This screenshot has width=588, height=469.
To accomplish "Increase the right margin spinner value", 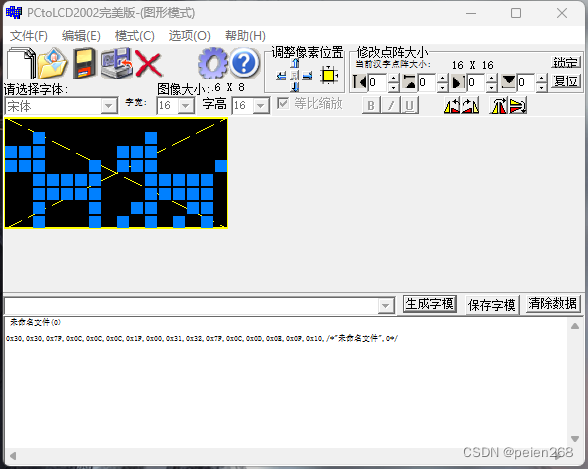I will [x=492, y=78].
